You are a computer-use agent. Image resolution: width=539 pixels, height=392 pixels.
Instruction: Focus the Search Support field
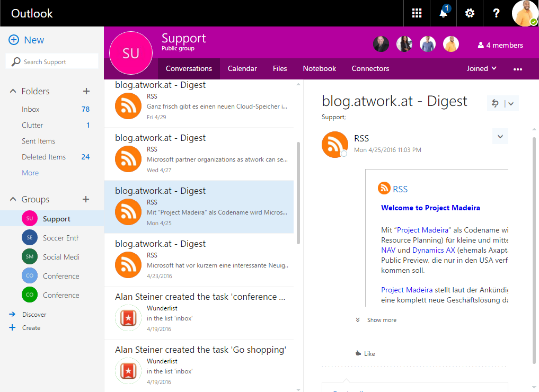[x=52, y=62]
